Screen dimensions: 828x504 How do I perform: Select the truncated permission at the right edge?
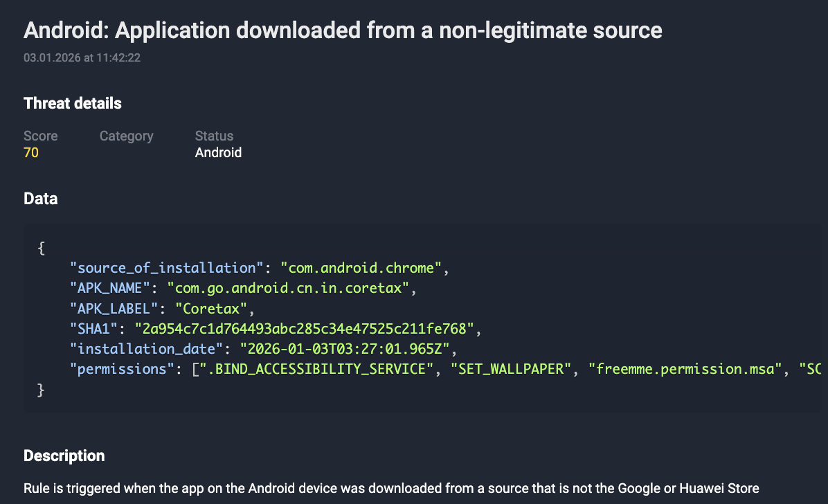pyautogui.click(x=817, y=368)
